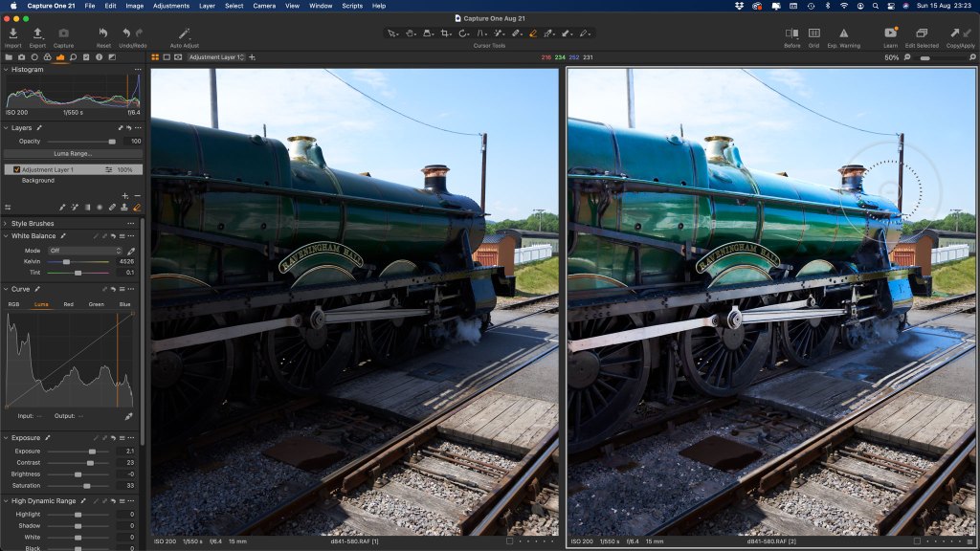Image resolution: width=980 pixels, height=551 pixels.
Task: Switch to multi-view grid viewer mode
Action: tap(154, 57)
